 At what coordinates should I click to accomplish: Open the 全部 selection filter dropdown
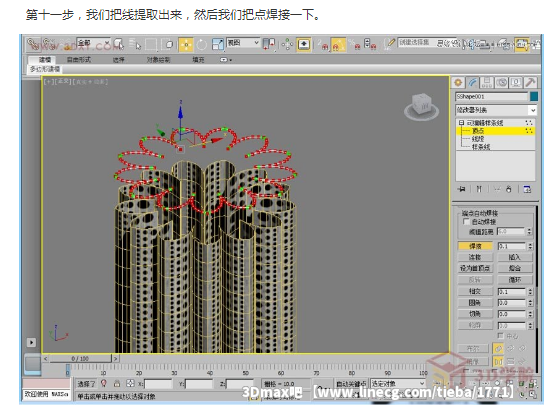(x=94, y=43)
